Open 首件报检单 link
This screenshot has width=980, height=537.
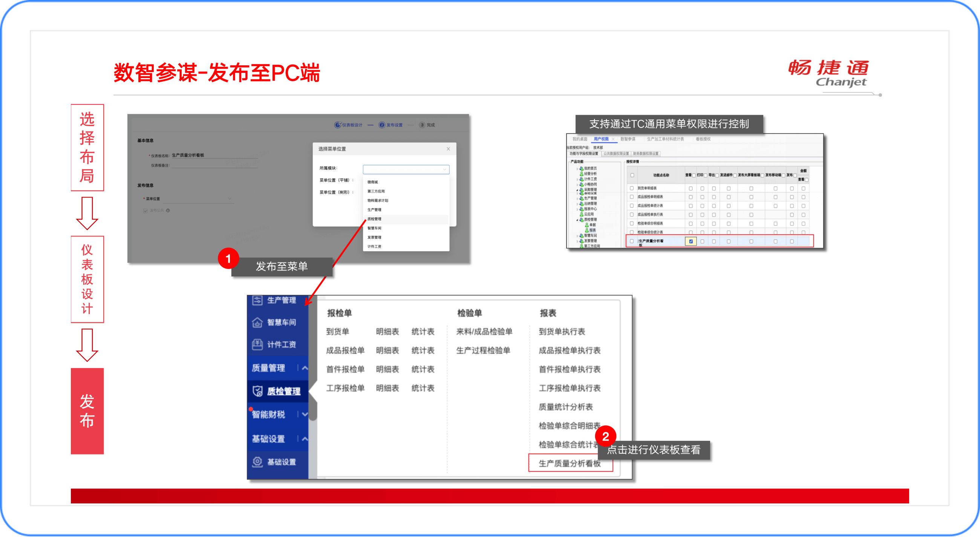pos(345,369)
